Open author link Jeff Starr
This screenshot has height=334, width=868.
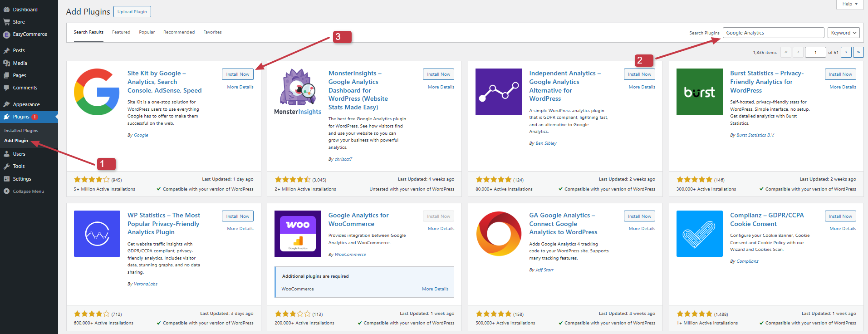[544, 270]
